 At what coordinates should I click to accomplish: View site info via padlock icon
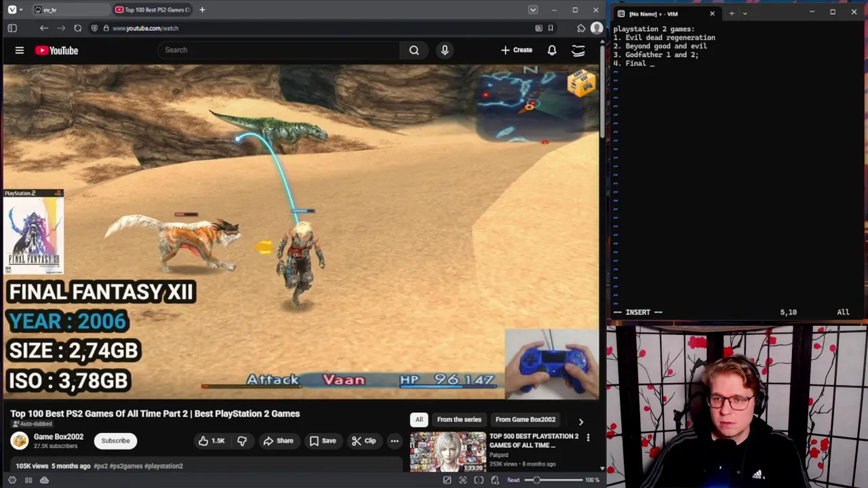point(106,28)
